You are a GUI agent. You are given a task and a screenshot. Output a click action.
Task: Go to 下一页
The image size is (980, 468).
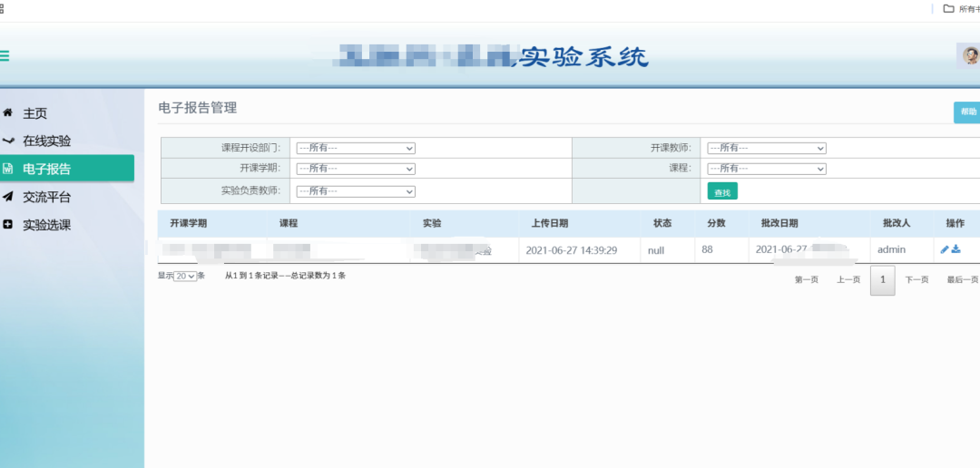coord(916,280)
